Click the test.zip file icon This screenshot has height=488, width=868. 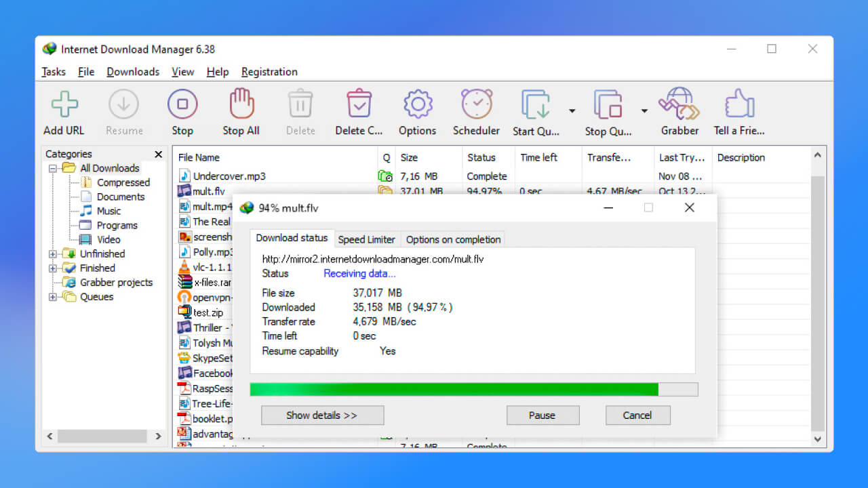[x=184, y=312]
